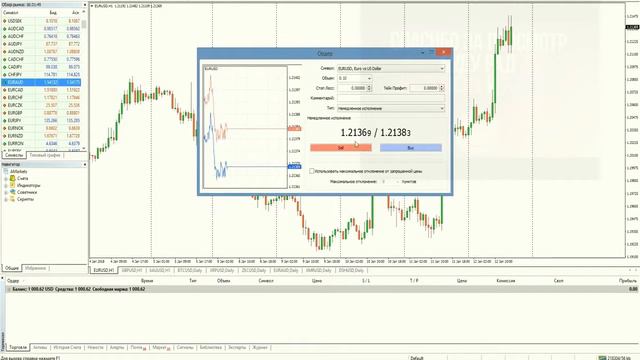
Task: Click the blue Buy button in order dialog
Action: 411,148
